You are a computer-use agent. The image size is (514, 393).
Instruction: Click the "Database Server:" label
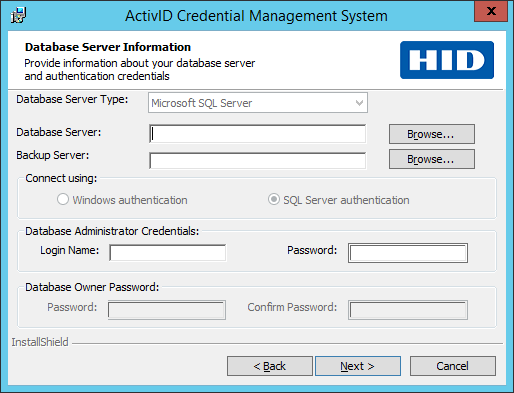point(59,132)
